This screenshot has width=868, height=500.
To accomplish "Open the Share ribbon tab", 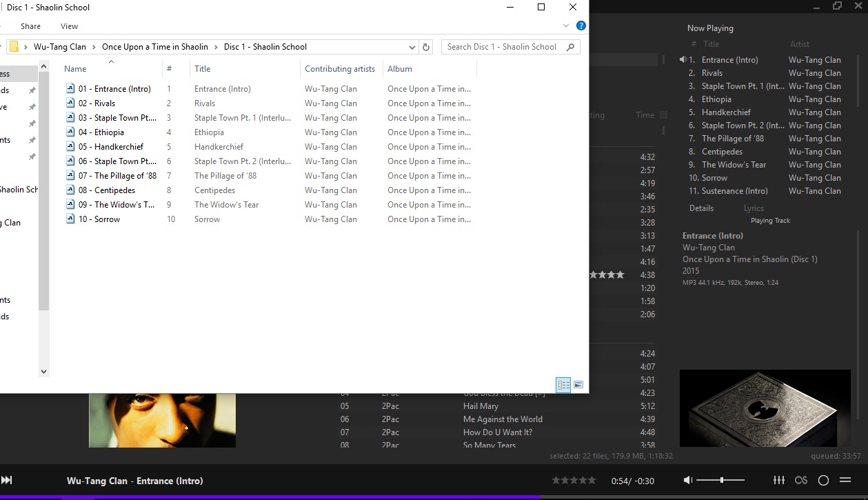I will [30, 26].
